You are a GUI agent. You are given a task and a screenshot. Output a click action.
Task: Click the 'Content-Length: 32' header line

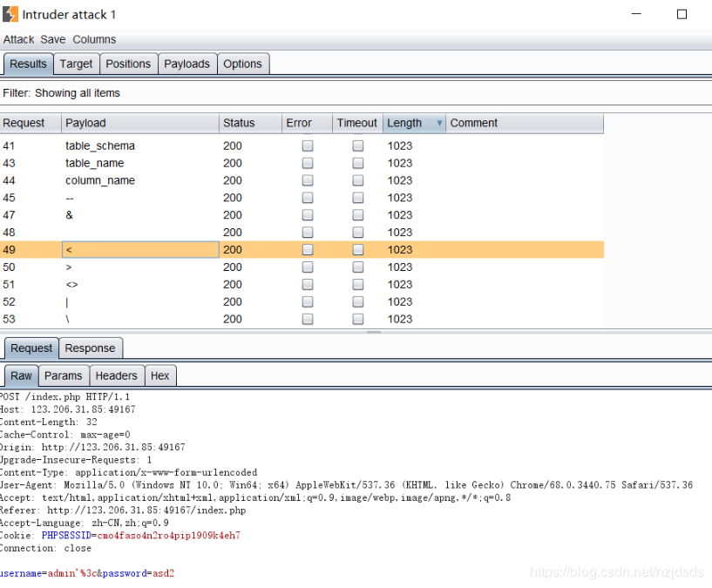pos(49,422)
